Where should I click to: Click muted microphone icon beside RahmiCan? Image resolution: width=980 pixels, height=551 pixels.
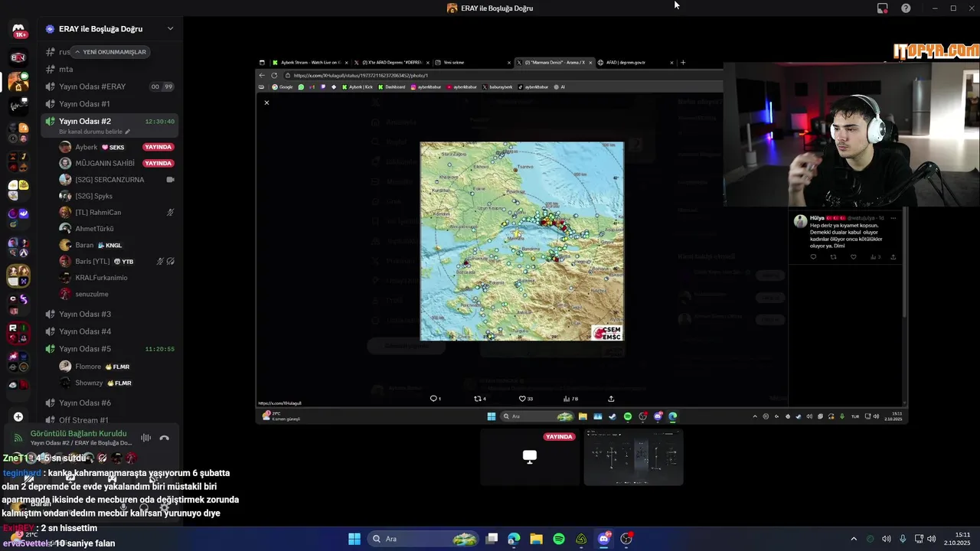pos(171,212)
